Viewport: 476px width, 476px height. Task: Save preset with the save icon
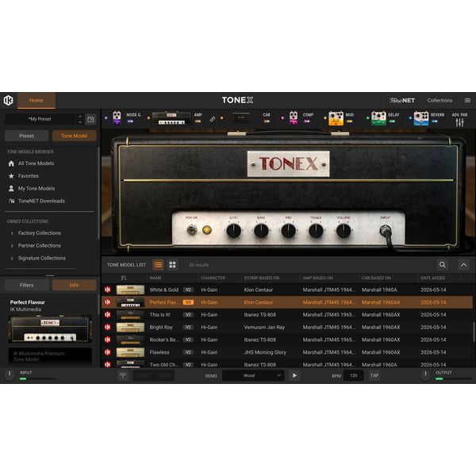(90, 119)
